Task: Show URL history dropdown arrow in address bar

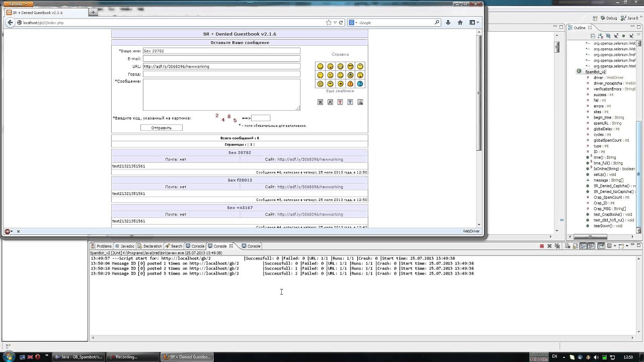Action: [x=334, y=23]
